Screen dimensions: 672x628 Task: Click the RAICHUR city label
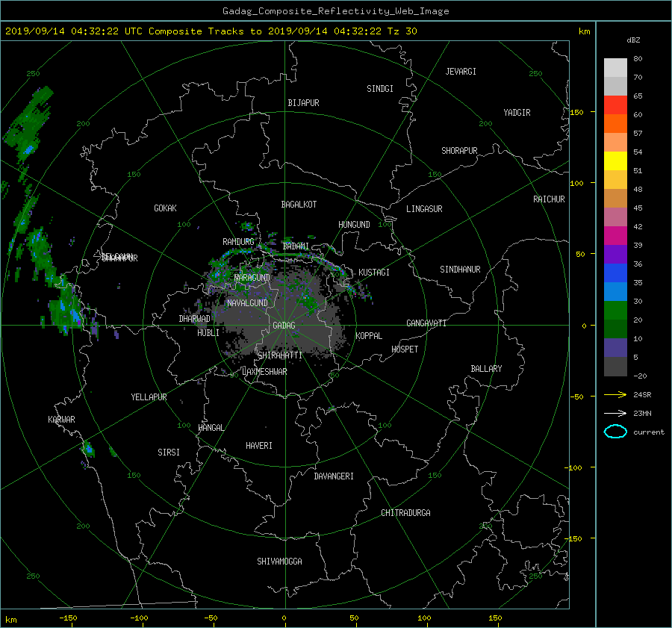pyautogui.click(x=549, y=199)
